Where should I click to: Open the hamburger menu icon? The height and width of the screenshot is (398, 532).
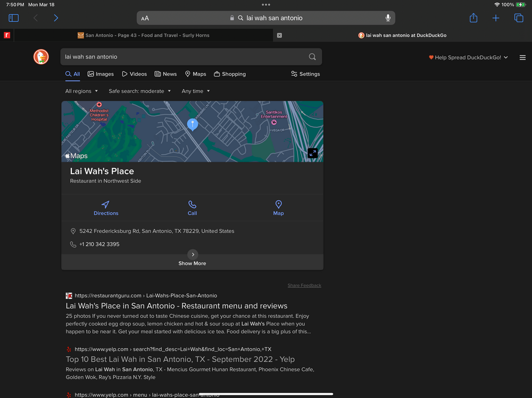522,57
